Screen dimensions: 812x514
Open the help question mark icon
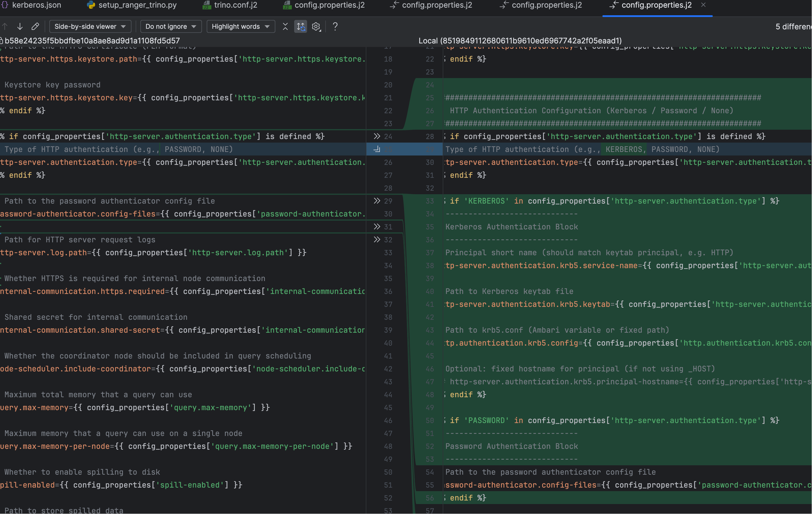pyautogui.click(x=335, y=26)
